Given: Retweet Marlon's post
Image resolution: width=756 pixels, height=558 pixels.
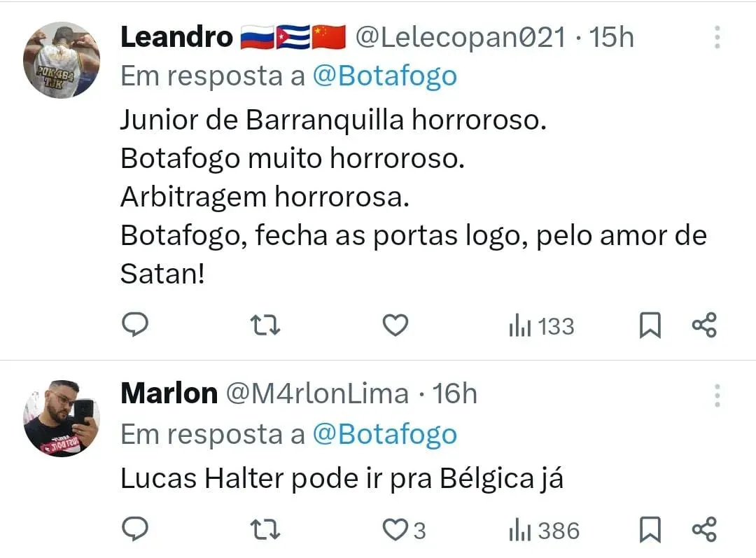Looking at the screenshot, I should pos(266,529).
